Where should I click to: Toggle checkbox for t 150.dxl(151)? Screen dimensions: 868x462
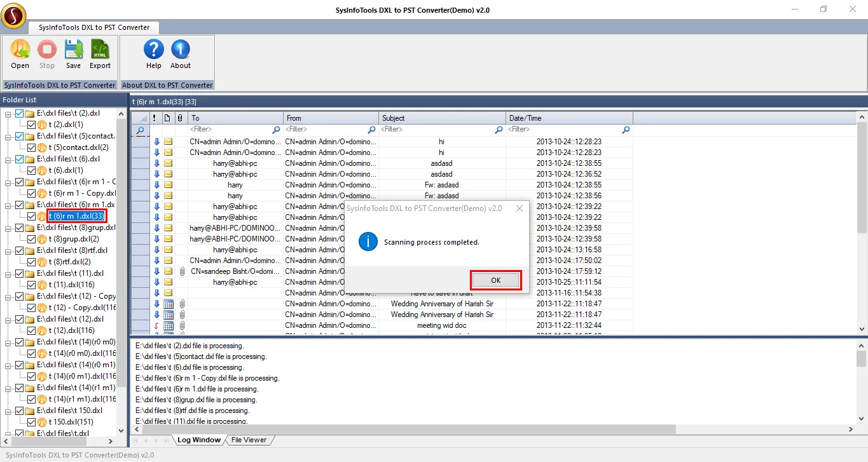coord(32,422)
